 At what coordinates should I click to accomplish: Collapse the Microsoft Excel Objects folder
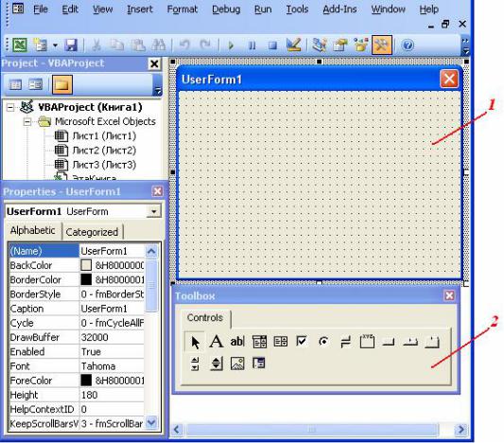click(27, 121)
